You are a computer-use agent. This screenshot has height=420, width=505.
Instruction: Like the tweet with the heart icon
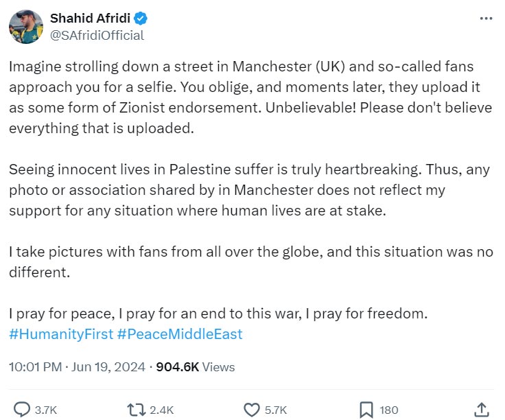(252, 410)
